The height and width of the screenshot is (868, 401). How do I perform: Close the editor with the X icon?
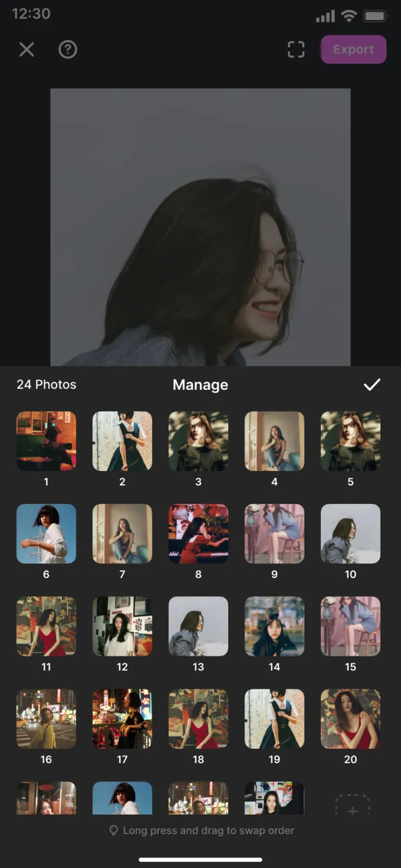(x=27, y=50)
